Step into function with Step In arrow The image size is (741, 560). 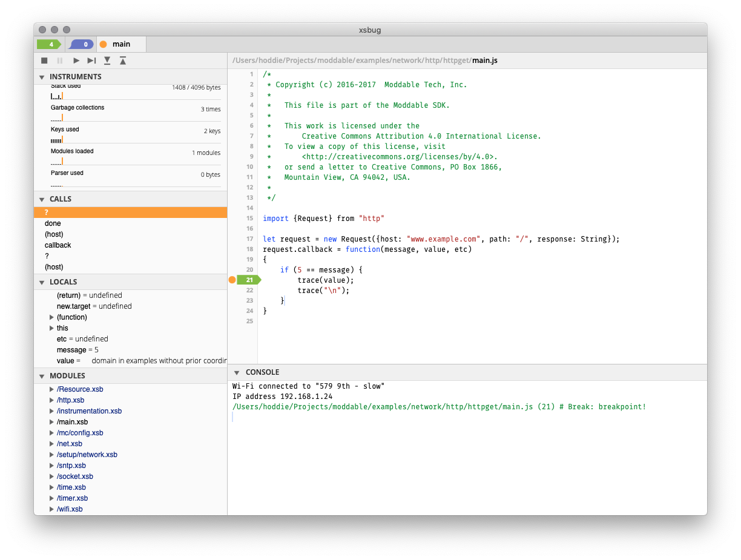coord(107,61)
